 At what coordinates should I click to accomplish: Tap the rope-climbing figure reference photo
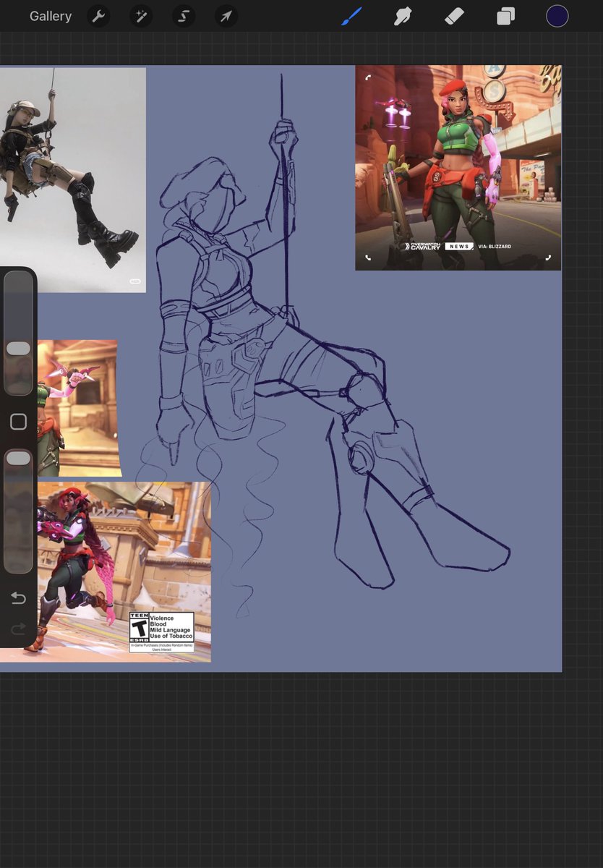pyautogui.click(x=72, y=180)
